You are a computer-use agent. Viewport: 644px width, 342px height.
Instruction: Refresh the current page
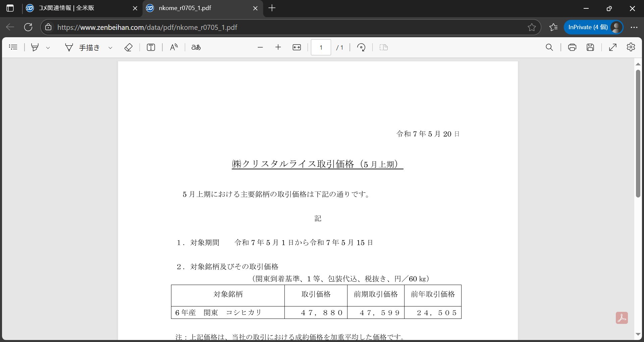tap(28, 27)
